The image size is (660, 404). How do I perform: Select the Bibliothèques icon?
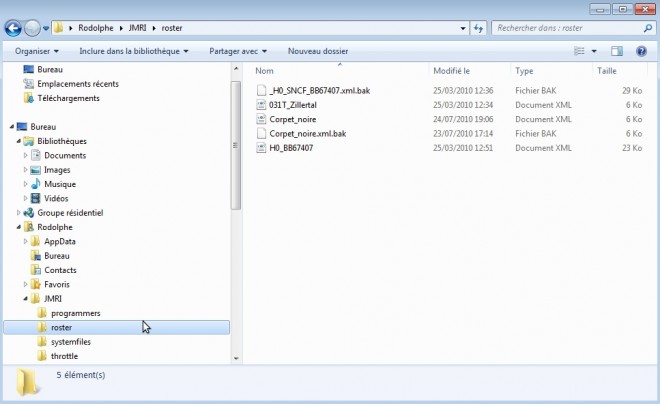(29, 141)
